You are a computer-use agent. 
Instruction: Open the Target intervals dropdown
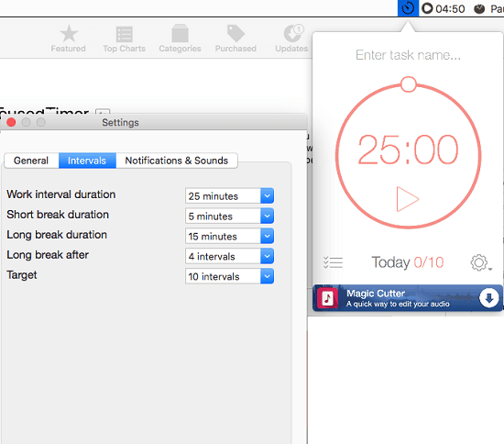pos(229,276)
